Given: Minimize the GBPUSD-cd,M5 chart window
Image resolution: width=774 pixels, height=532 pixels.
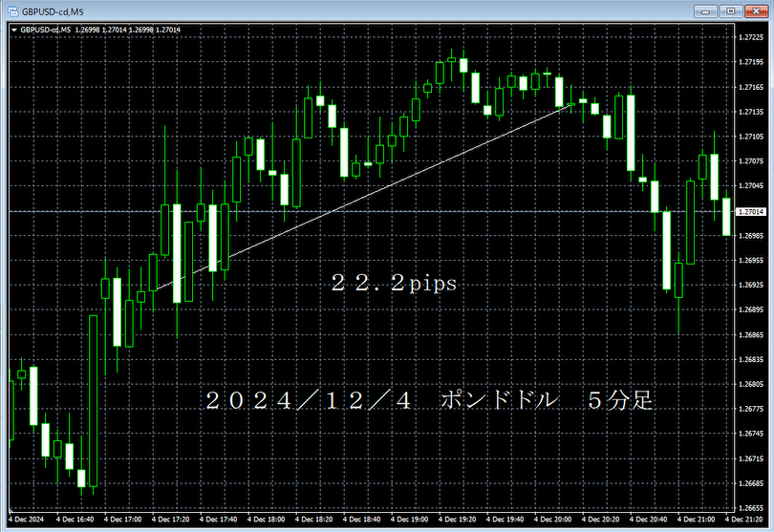Looking at the screenshot, I should (706, 11).
